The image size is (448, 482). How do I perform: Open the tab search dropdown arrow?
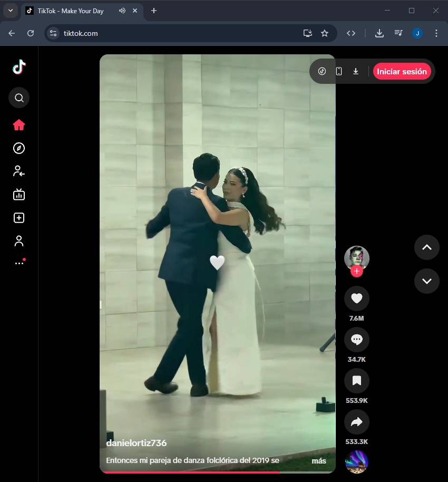pyautogui.click(x=11, y=11)
